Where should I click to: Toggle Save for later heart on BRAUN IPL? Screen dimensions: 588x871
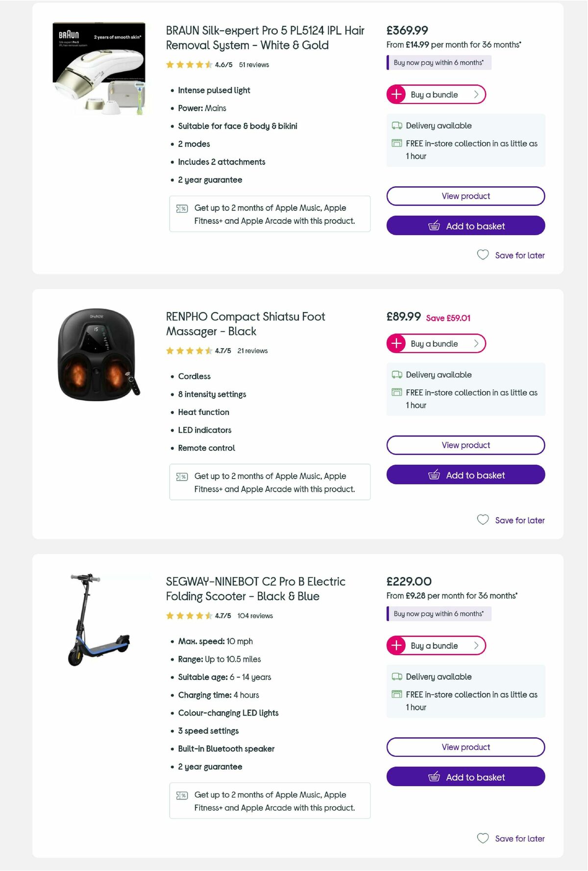pyautogui.click(x=483, y=255)
